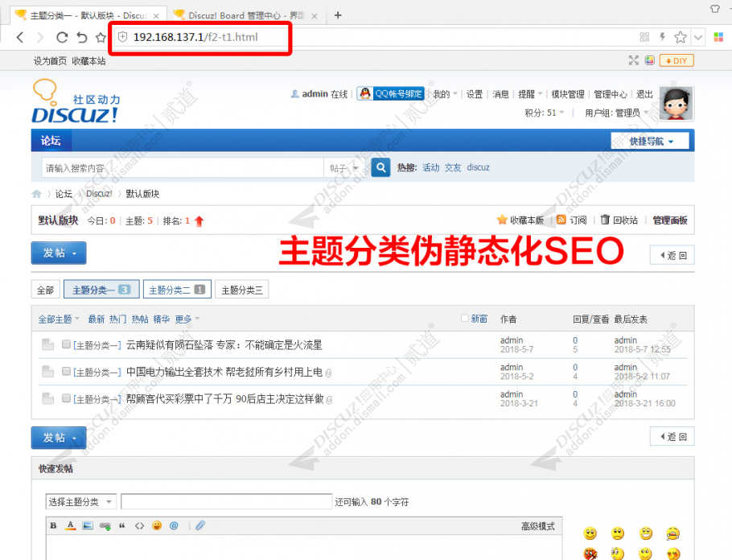This screenshot has width=732, height=560.
Task: Open the 快捷导航 dropdown
Action: point(650,141)
